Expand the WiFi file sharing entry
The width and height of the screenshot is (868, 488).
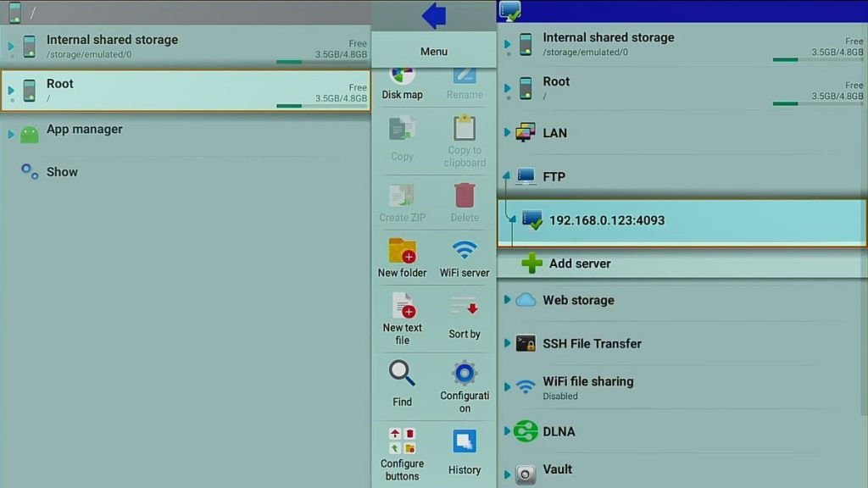[507, 386]
